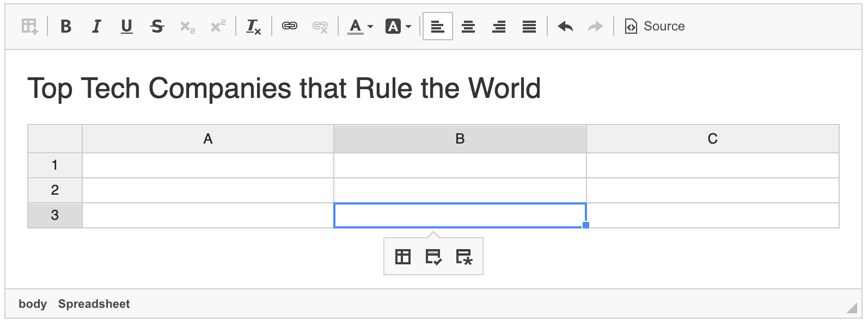Click the heading "Top Tech Companies that Rule the World"
868x322 pixels.
pyautogui.click(x=284, y=88)
